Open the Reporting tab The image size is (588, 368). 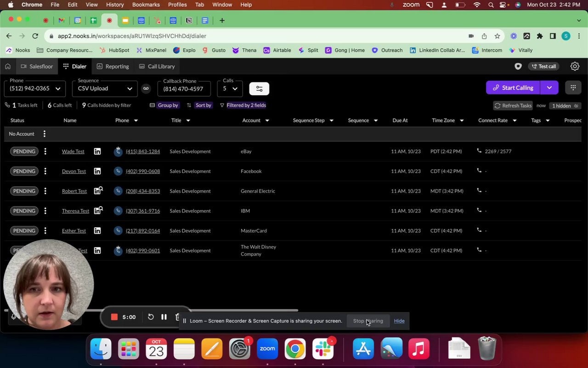pyautogui.click(x=113, y=66)
